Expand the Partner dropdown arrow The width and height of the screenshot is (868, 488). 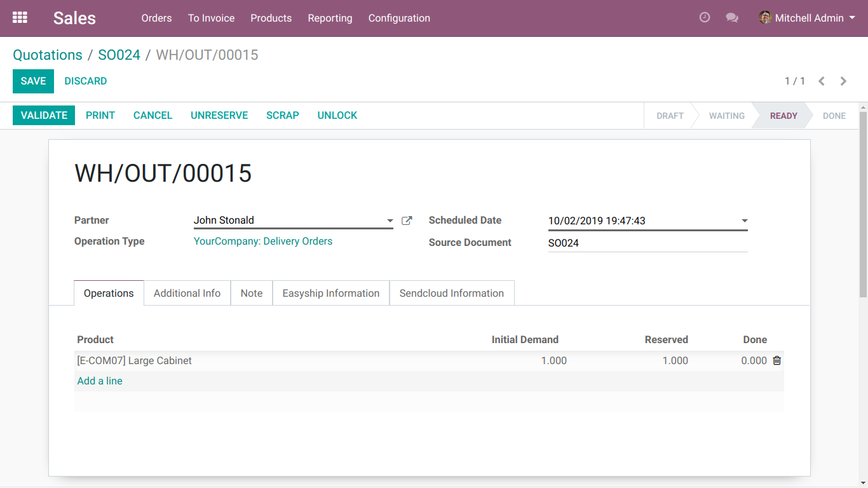coord(390,221)
